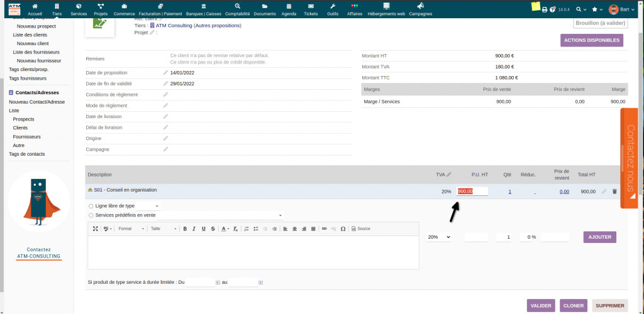The image size is (644, 314).
Task: Open spell checker dropdown in editor
Action: (x=108, y=229)
